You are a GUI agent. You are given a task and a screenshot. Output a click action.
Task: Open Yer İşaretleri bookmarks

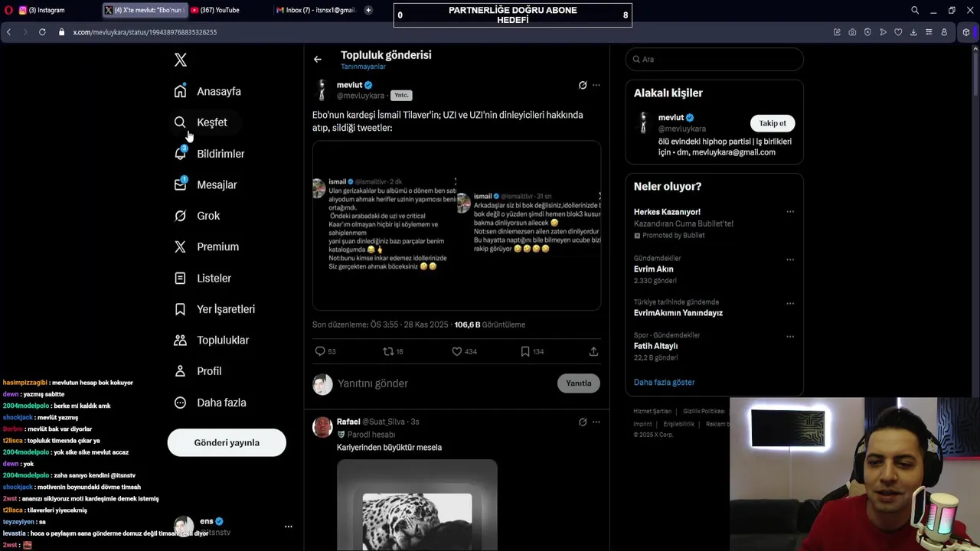pos(214,309)
